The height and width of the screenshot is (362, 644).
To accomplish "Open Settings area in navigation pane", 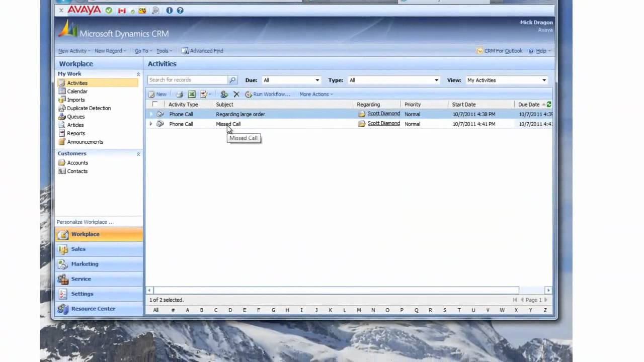I will [x=99, y=294].
